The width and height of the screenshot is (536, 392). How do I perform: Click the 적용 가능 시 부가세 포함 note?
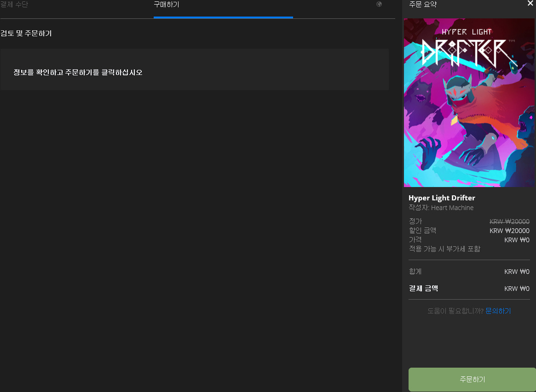[444, 249]
